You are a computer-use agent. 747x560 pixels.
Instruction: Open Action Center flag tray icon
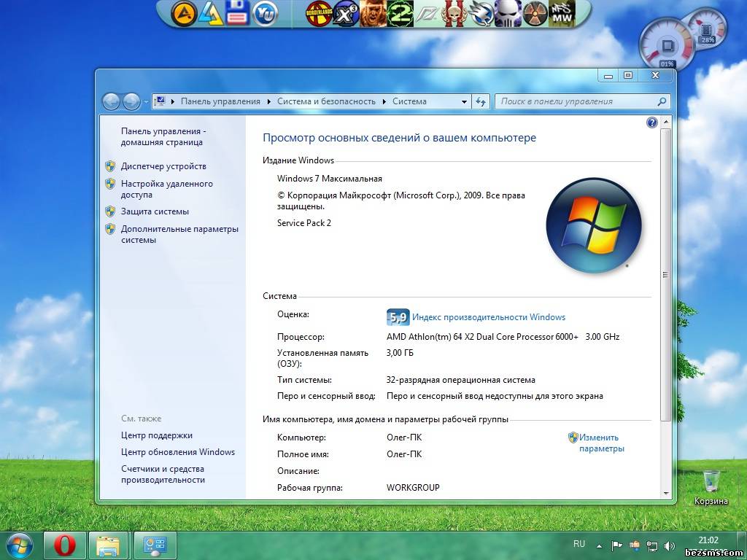616,545
